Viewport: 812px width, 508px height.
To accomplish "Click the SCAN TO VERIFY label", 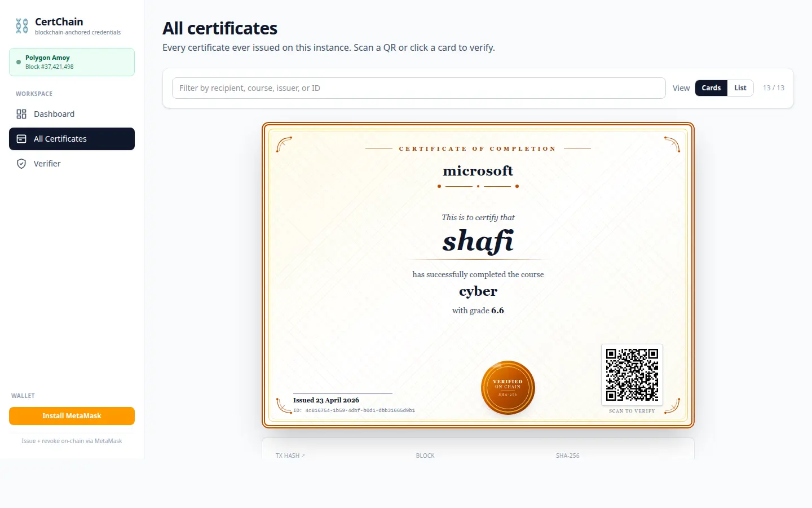I will click(632, 411).
